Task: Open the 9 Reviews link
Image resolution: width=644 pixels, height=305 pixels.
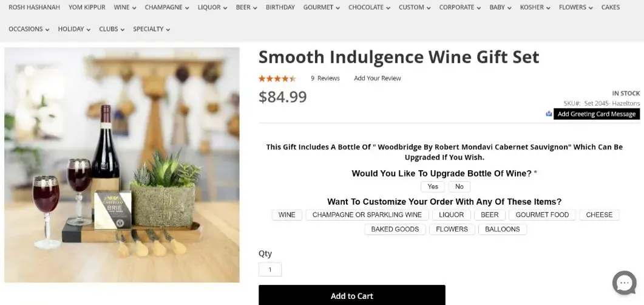Action: click(325, 78)
